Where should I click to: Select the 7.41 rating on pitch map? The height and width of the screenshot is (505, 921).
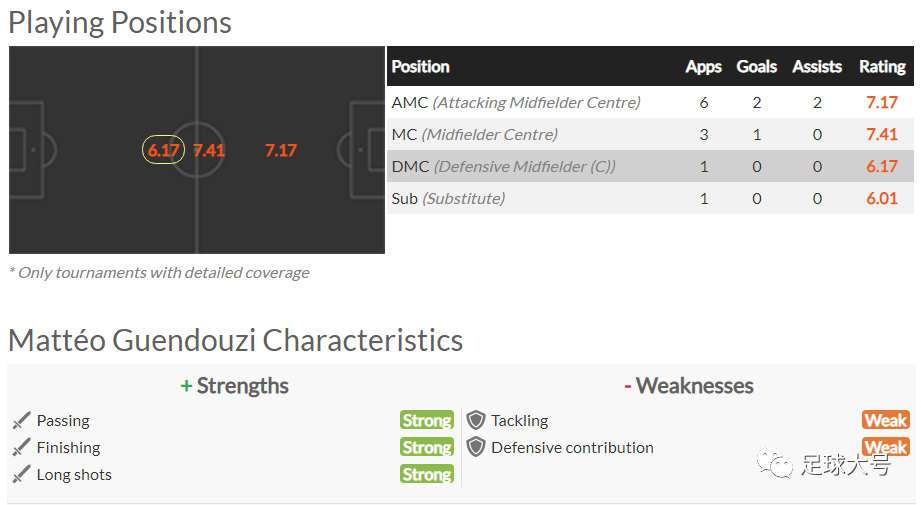pos(209,150)
